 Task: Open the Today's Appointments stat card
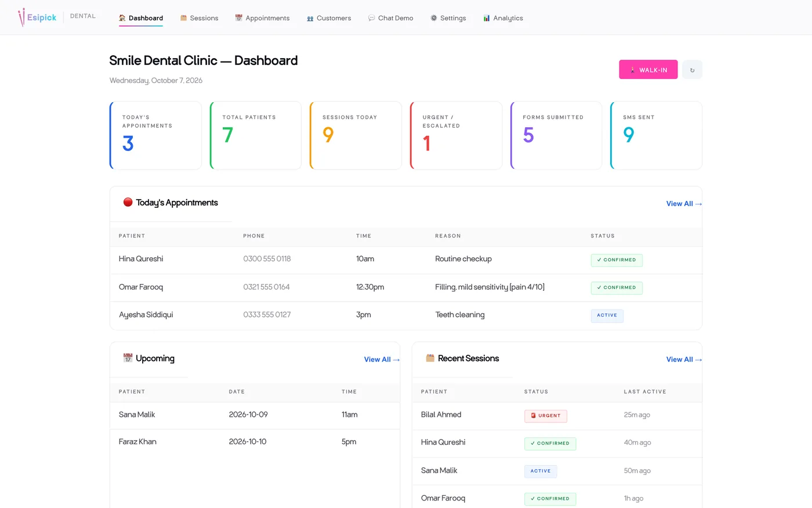[x=155, y=135]
